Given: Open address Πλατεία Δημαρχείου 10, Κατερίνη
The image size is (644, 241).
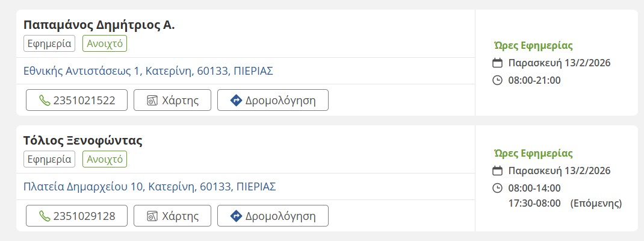Looking at the screenshot, I should tap(149, 187).
